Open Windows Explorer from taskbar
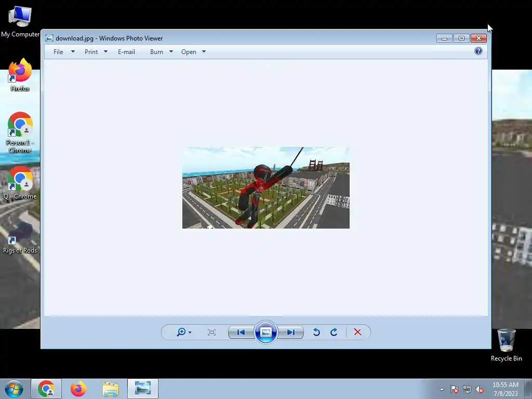This screenshot has height=399, width=532. [x=111, y=389]
